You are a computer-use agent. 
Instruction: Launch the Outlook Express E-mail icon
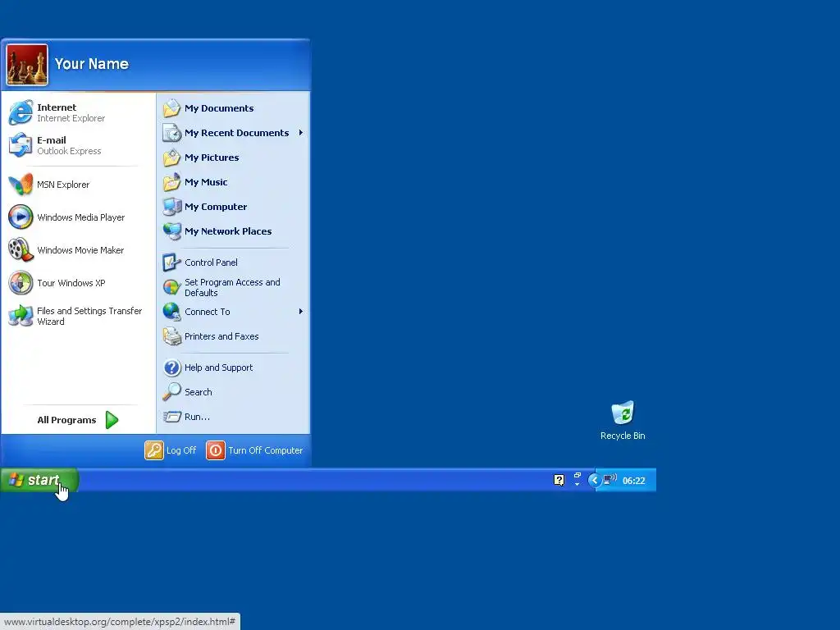click(x=21, y=145)
